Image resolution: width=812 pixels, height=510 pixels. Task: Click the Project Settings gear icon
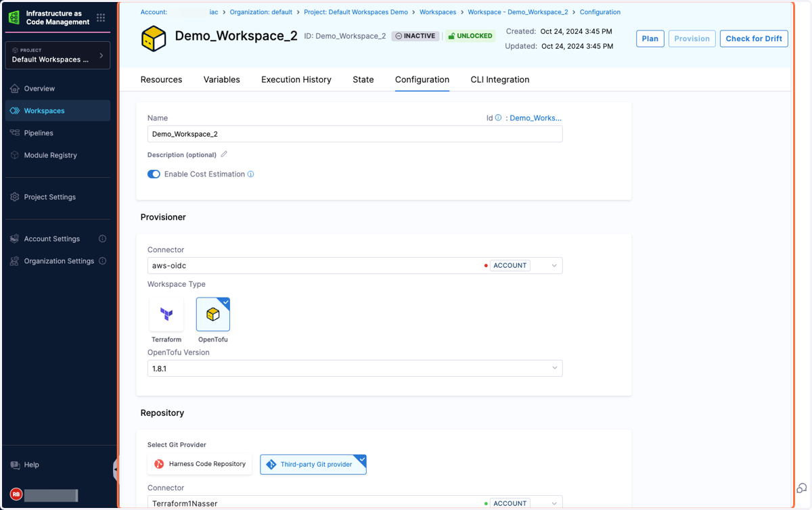click(x=15, y=198)
